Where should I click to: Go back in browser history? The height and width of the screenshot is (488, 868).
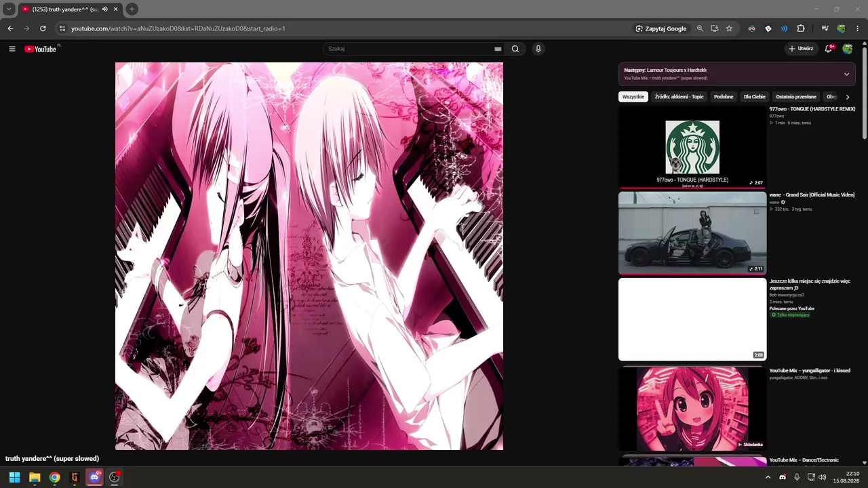click(10, 28)
